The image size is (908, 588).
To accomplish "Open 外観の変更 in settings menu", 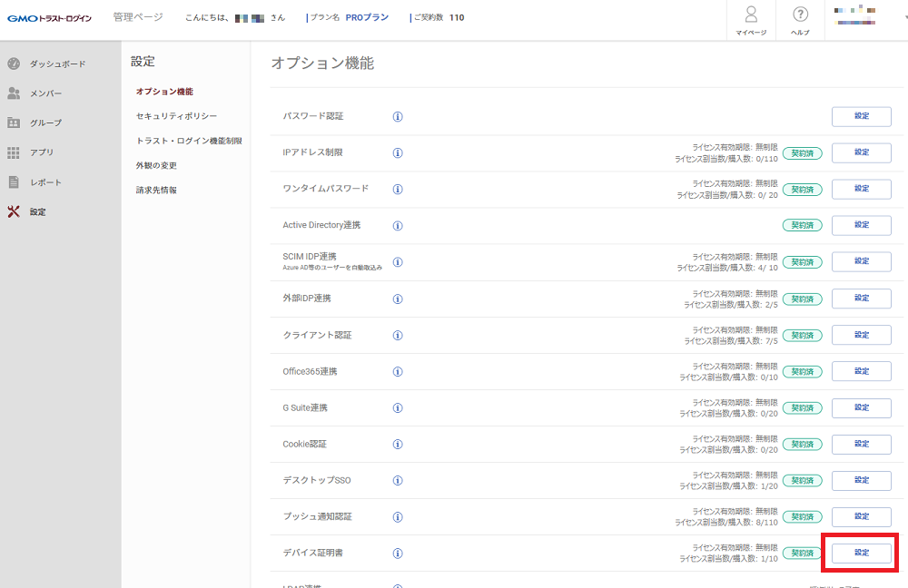I will coord(156,165).
